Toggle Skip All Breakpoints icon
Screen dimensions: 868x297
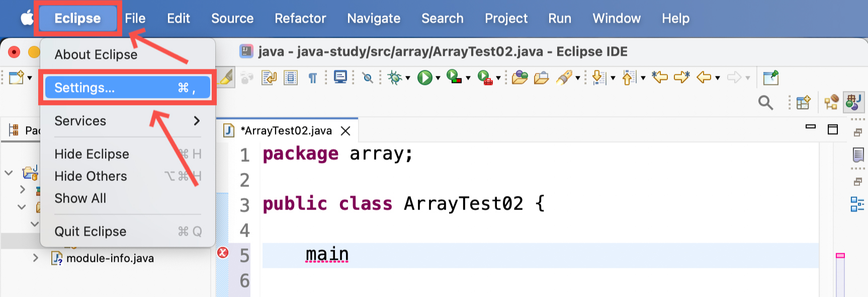(x=368, y=78)
